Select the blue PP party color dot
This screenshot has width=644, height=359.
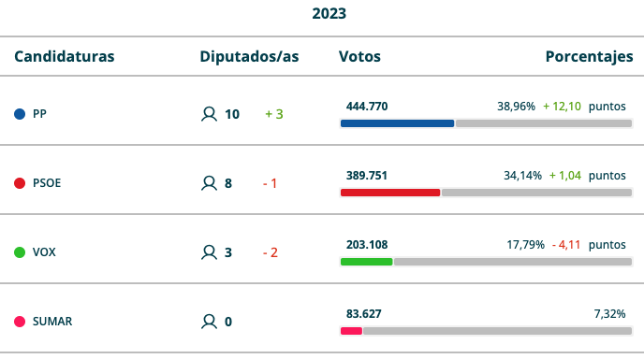20,114
